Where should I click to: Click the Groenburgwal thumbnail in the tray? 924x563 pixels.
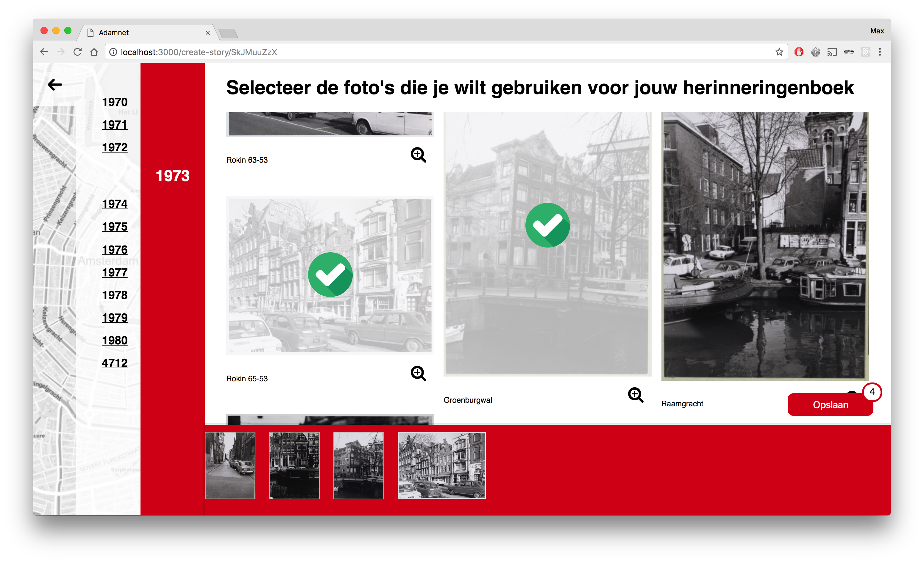point(358,465)
